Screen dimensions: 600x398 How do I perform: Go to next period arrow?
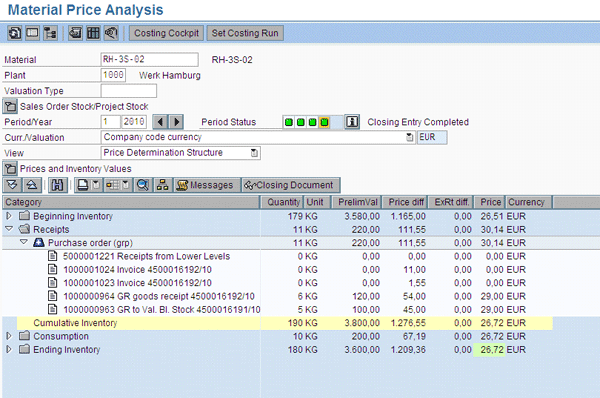[x=176, y=122]
